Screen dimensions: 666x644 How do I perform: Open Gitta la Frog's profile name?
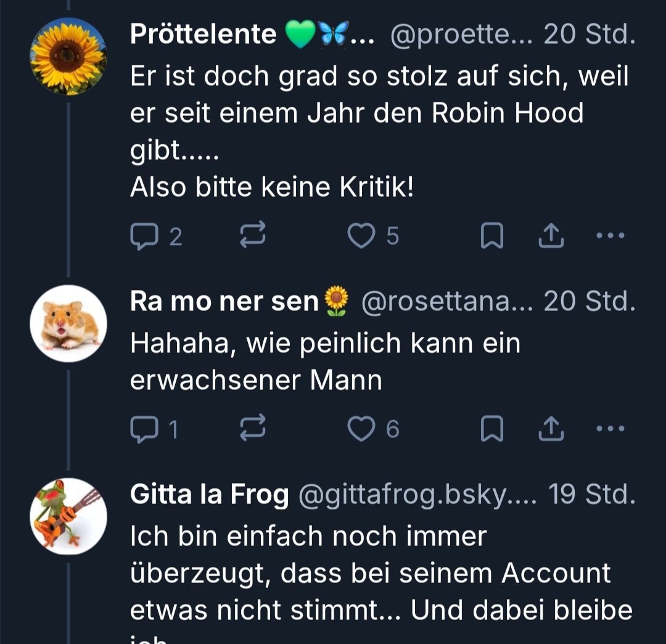(209, 495)
